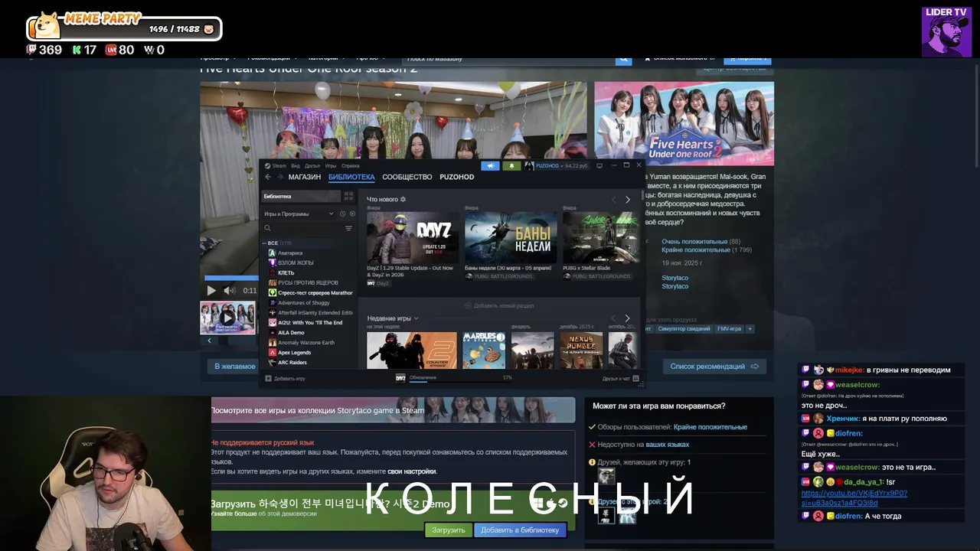980x551 pixels.
Task: Click the green Загрузить demo button
Action: coord(448,530)
